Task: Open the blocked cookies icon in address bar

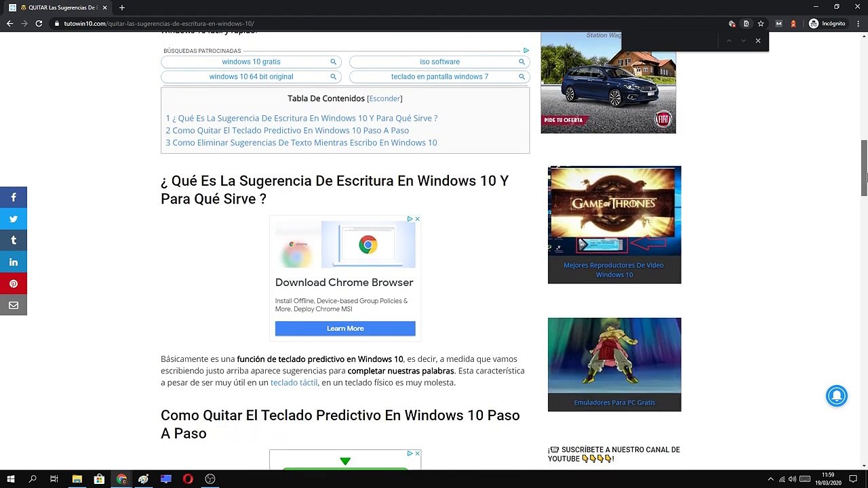Action: tap(732, 24)
